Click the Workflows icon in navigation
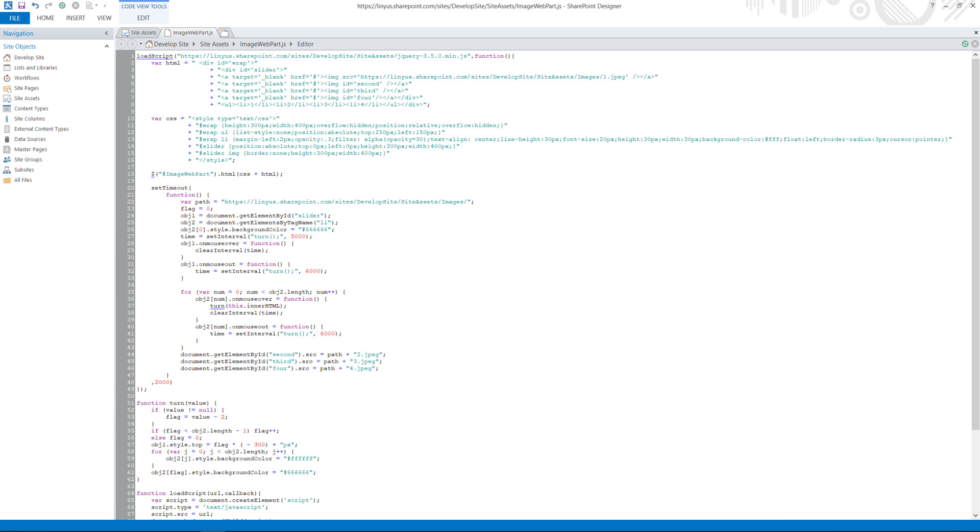This screenshot has height=532, width=980. [x=7, y=78]
